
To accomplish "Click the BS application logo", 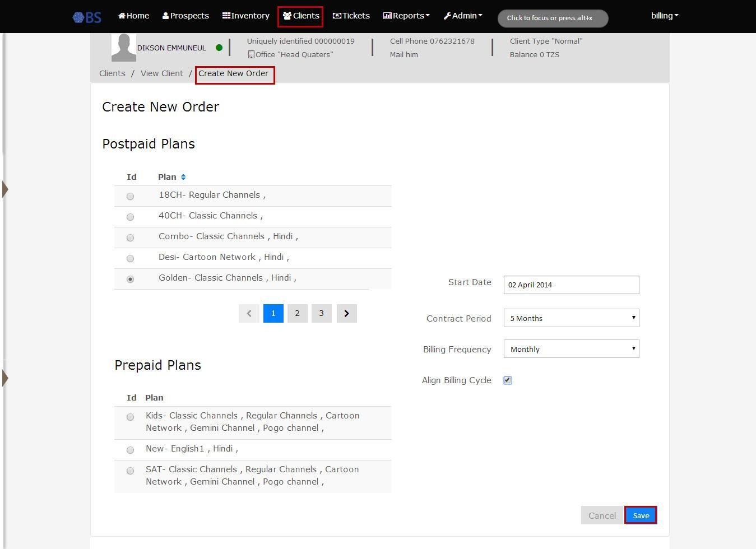I will point(86,17).
